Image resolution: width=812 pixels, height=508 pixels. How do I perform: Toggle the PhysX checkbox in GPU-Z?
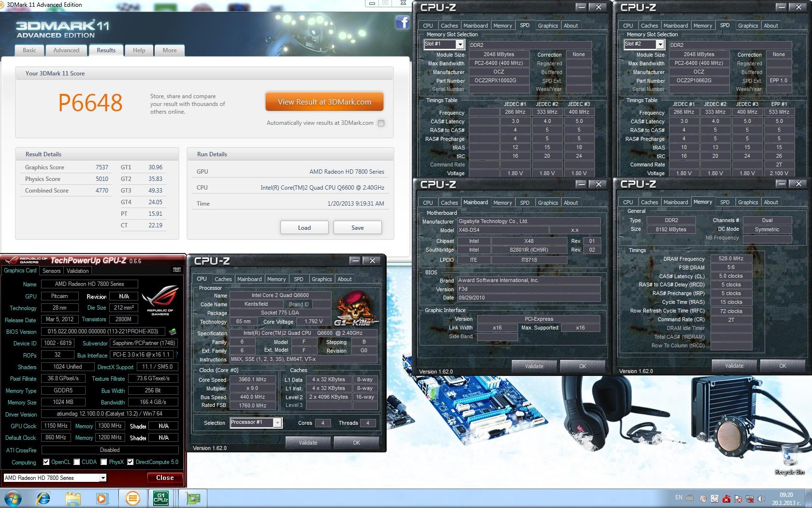point(104,462)
